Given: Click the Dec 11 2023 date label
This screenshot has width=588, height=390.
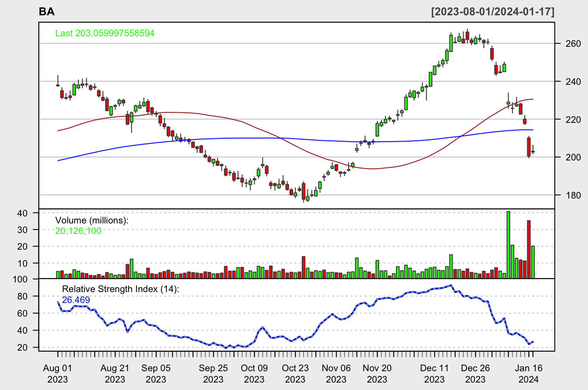Looking at the screenshot, I should (435, 373).
